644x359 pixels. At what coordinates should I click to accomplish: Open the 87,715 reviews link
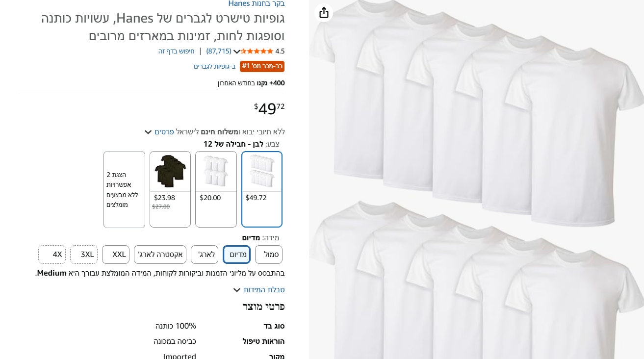pyautogui.click(x=219, y=51)
